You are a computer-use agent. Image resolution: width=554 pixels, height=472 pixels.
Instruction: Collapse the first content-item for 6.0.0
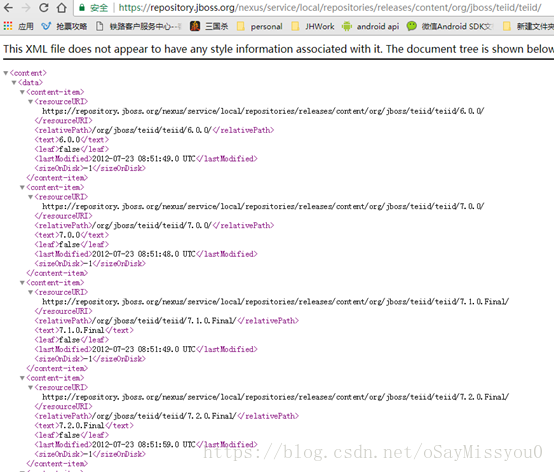(22, 92)
